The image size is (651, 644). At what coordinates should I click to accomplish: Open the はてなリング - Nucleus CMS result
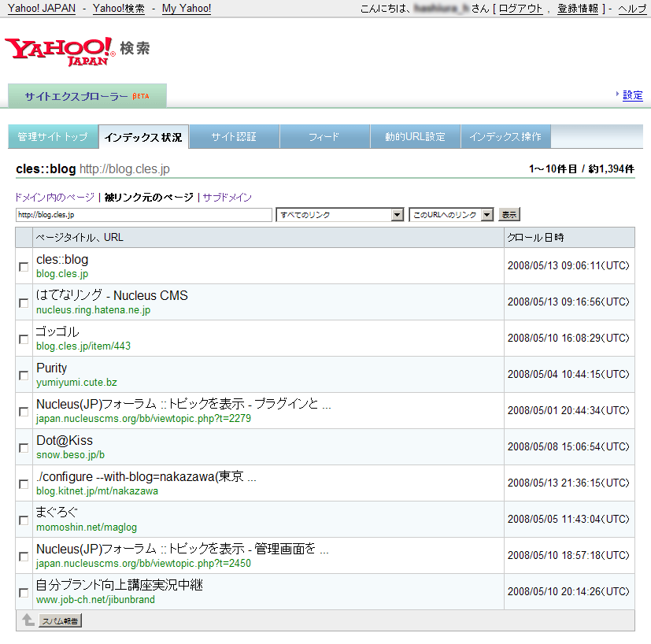click(112, 296)
